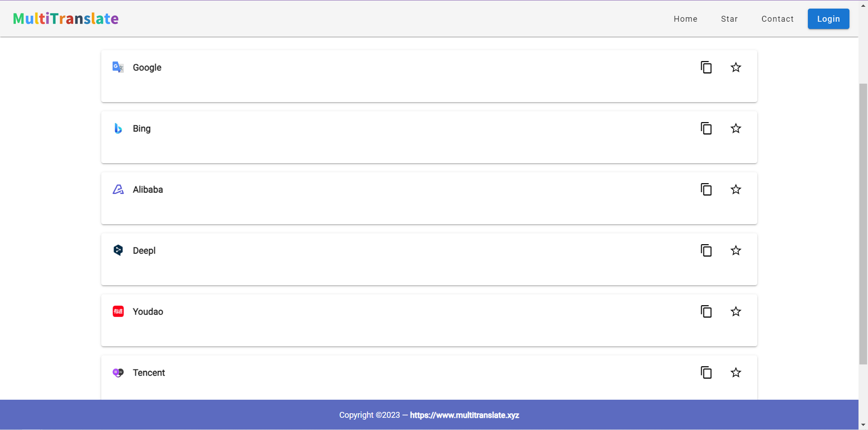Copy the Google translation result
Screen dimensions: 868x430
coord(706,67)
